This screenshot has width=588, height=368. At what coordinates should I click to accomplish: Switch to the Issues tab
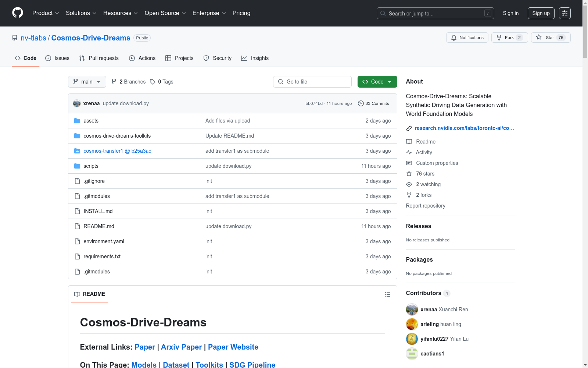coord(57,58)
